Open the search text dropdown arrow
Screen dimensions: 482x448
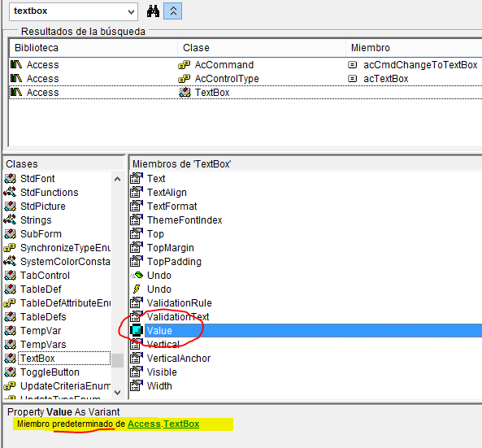[x=131, y=11]
